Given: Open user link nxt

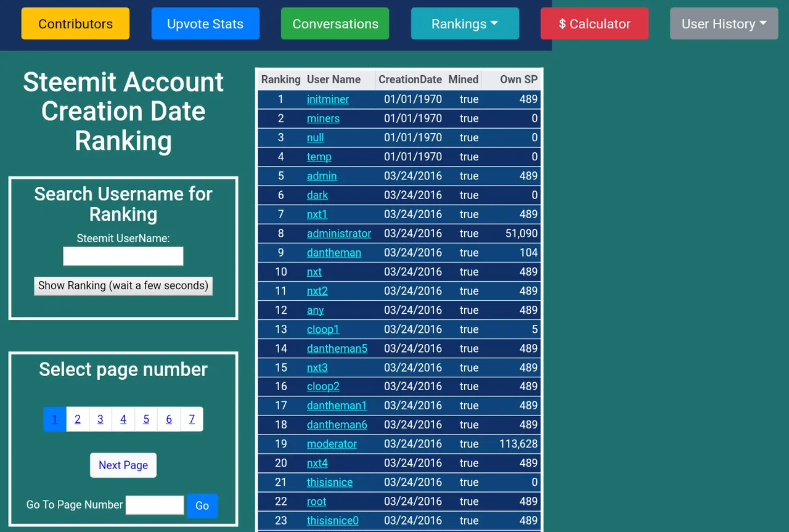Looking at the screenshot, I should (x=314, y=271).
